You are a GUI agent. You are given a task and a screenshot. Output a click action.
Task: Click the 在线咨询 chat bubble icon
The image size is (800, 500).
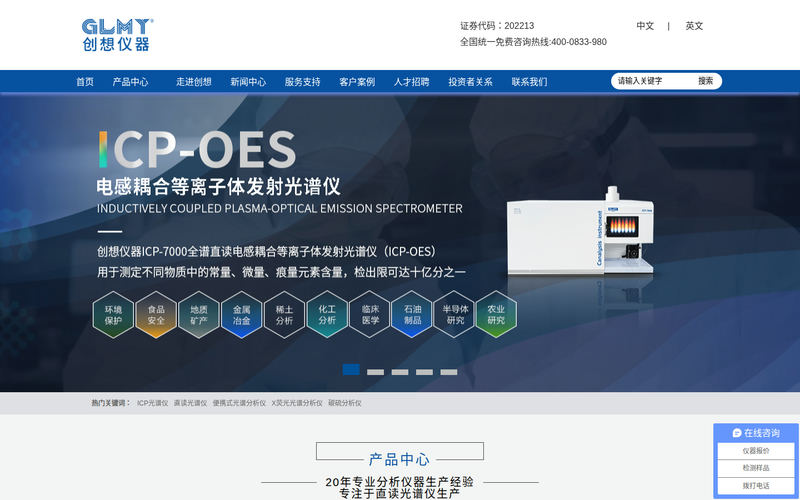737,433
